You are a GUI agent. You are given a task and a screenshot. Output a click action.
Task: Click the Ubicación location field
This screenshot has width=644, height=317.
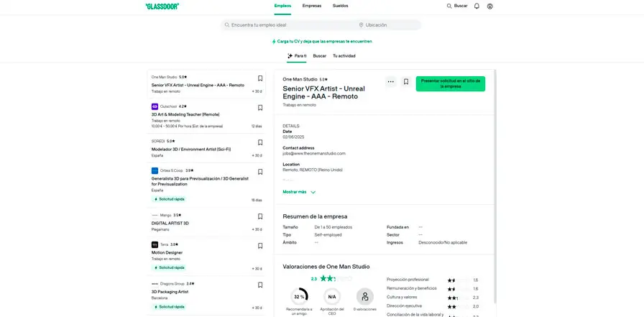(x=390, y=25)
